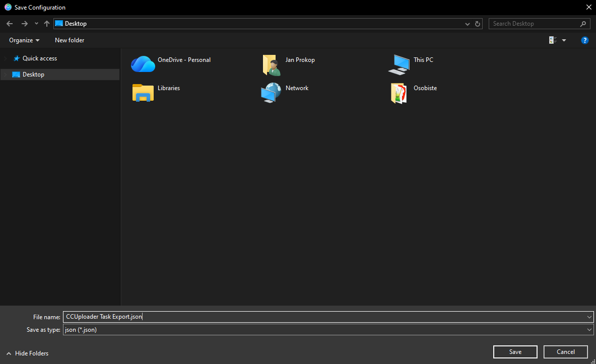Click the Quick access star icon
The image size is (596, 364).
point(16,58)
